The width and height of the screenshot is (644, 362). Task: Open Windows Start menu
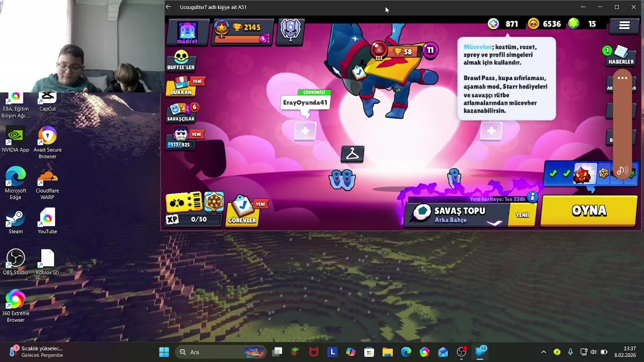[x=164, y=352]
